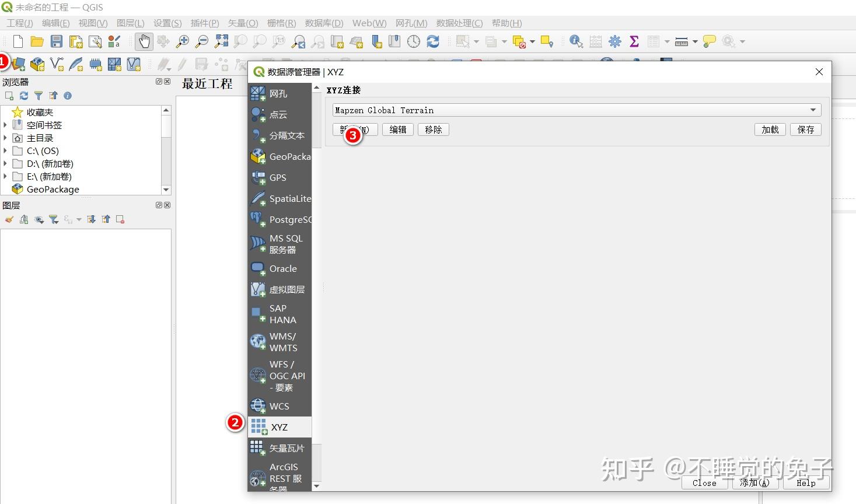Switch to the 矢量瓦片 tab
This screenshot has width=856, height=504.
pyautogui.click(x=280, y=448)
